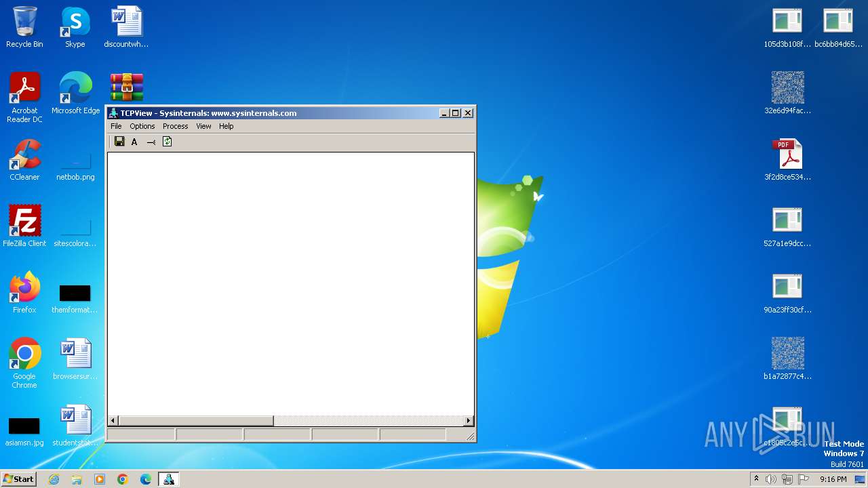Click the show unconnected endpoints toolbar icon

[151, 142]
